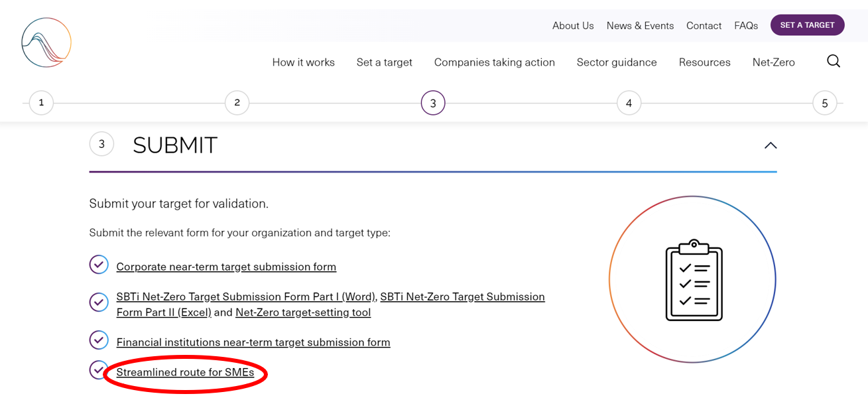Jump to step 1 in progress tracker
Image resolution: width=868 pixels, height=398 pixels.
[x=41, y=103]
